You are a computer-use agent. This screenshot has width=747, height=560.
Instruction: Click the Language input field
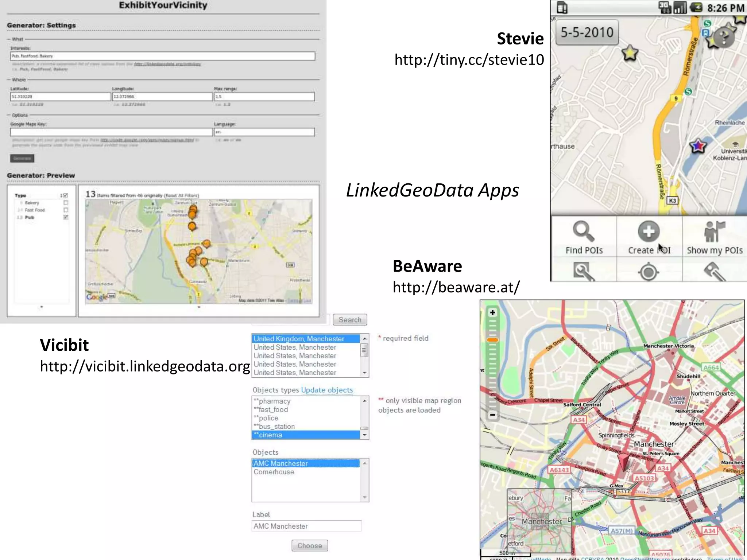(264, 132)
